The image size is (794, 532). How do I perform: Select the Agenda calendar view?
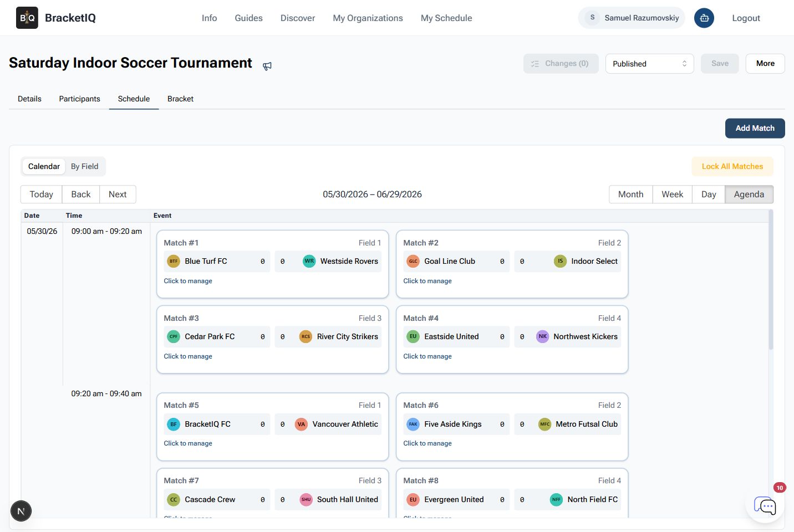[749, 195]
